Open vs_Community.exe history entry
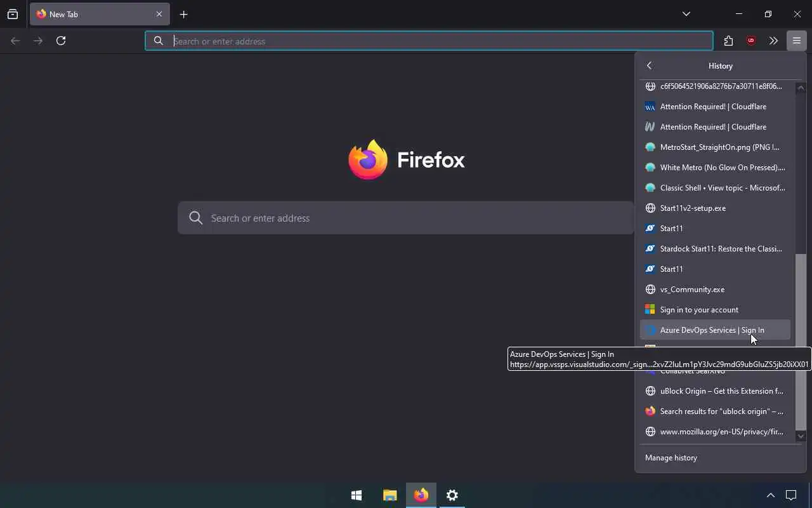This screenshot has width=812, height=508. click(715, 289)
